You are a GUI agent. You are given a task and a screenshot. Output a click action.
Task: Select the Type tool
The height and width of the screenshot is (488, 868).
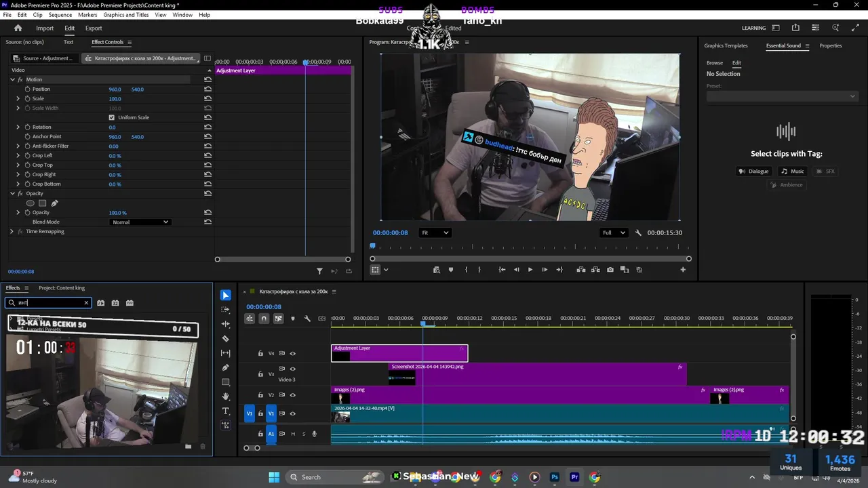[226, 411]
